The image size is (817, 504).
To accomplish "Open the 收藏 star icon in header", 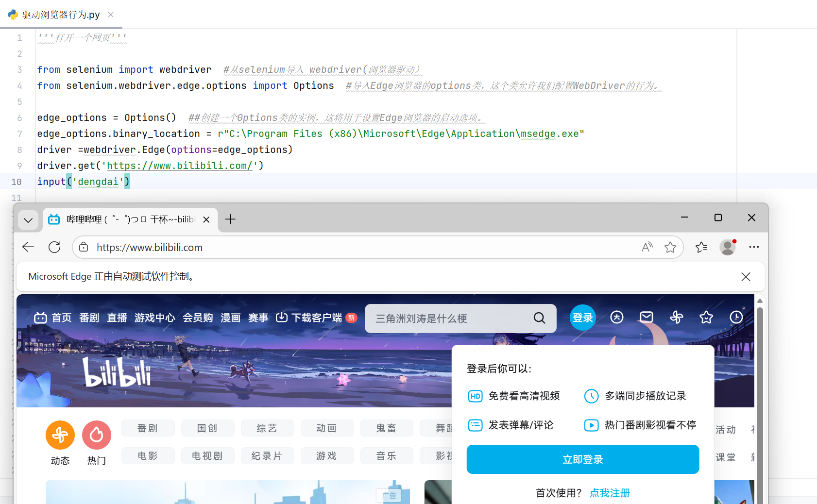I will tap(706, 318).
